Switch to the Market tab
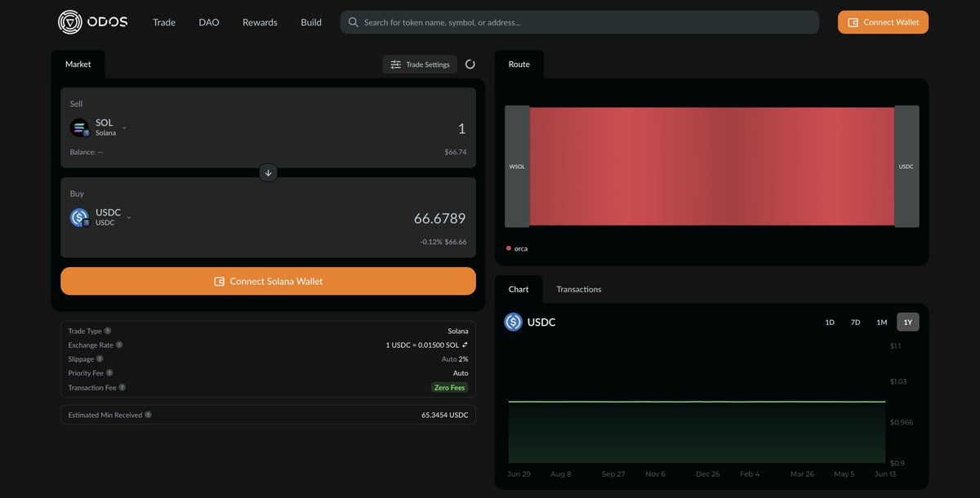The height and width of the screenshot is (498, 980). pyautogui.click(x=78, y=64)
